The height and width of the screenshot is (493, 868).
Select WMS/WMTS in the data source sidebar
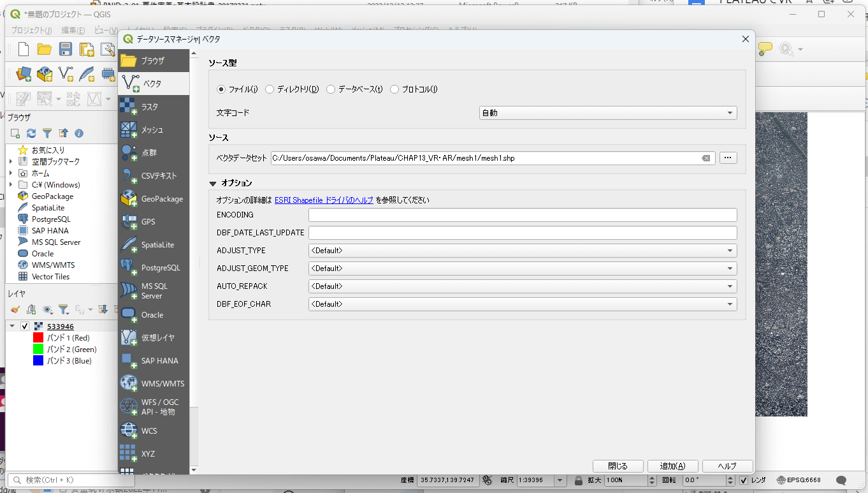[153, 383]
